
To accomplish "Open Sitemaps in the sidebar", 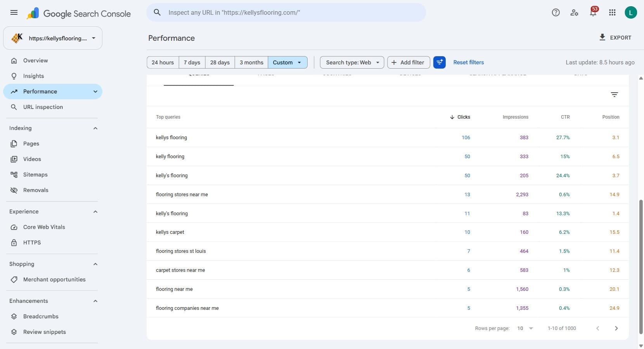I will (x=53, y=174).
